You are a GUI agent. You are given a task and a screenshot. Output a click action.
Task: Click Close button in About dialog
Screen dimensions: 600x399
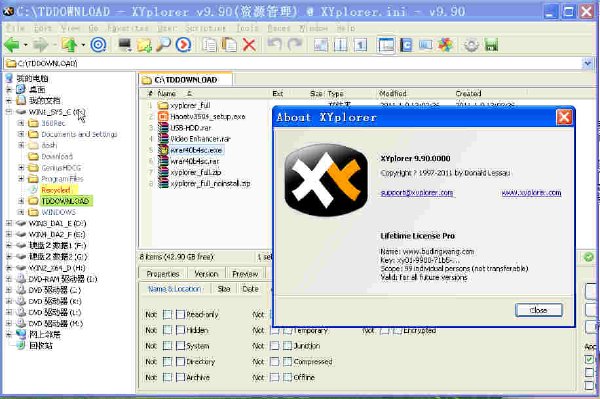(x=538, y=310)
